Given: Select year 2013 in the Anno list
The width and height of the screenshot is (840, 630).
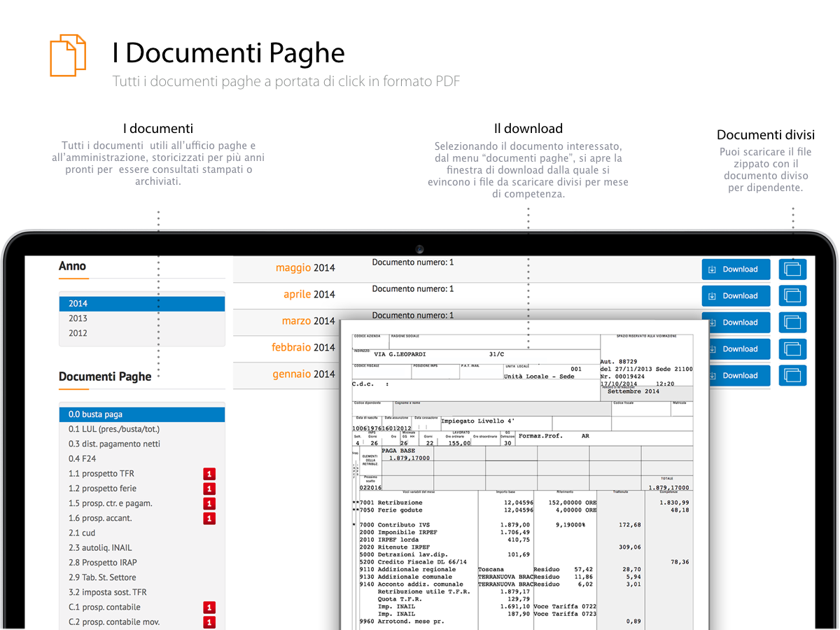Looking at the screenshot, I should [x=141, y=318].
